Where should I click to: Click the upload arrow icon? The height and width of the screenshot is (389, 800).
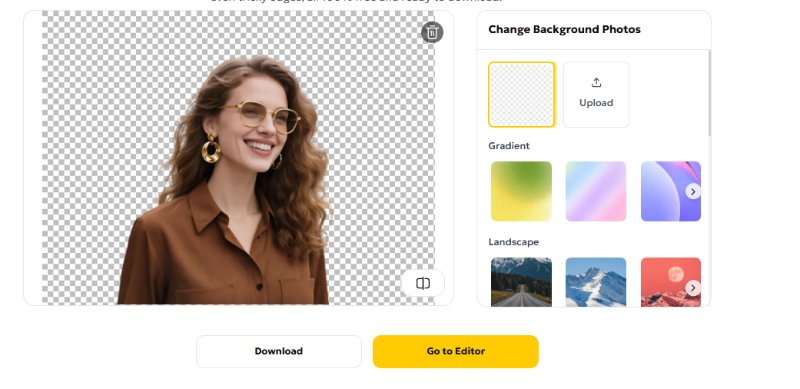[596, 83]
